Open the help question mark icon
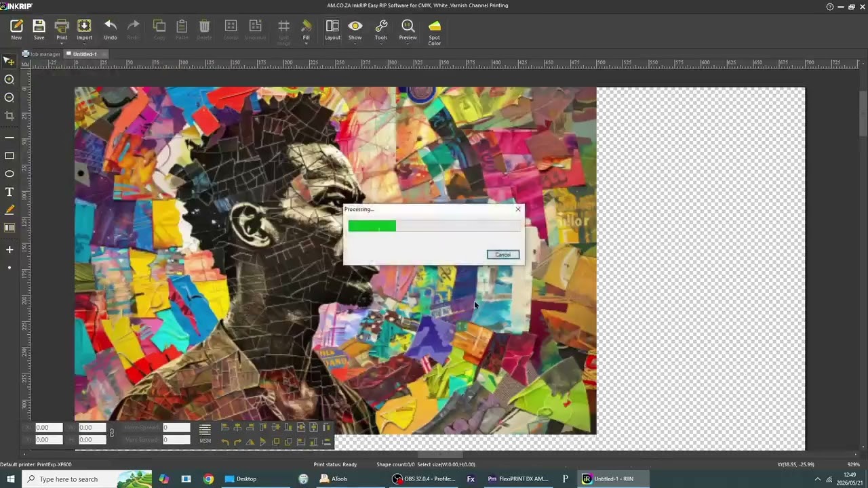This screenshot has height=488, width=868. pos(830,6)
